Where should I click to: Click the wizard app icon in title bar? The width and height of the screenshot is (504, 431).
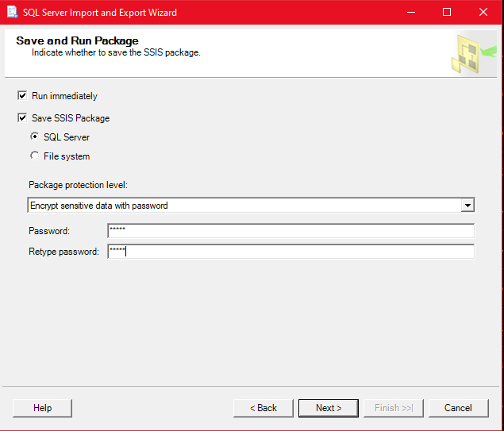[12, 12]
